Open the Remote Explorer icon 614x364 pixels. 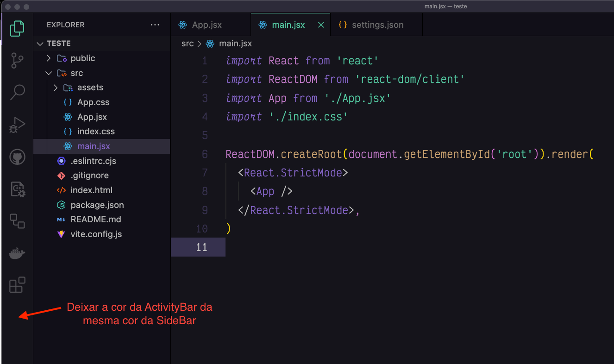pos(17,221)
